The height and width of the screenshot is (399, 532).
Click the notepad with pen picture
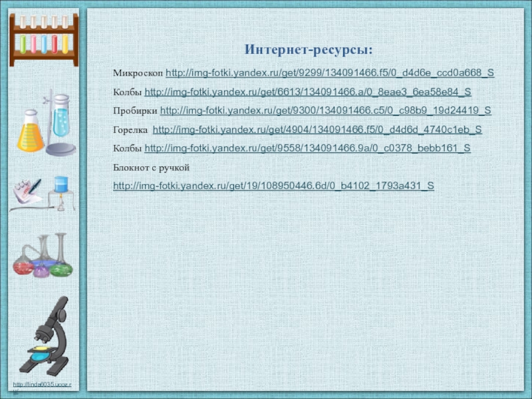tap(27, 192)
